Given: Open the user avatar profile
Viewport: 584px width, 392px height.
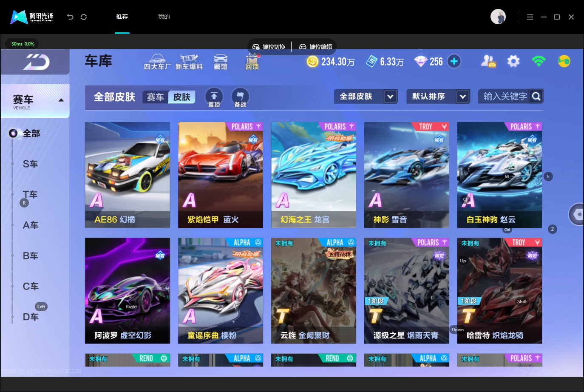Looking at the screenshot, I should [x=498, y=17].
